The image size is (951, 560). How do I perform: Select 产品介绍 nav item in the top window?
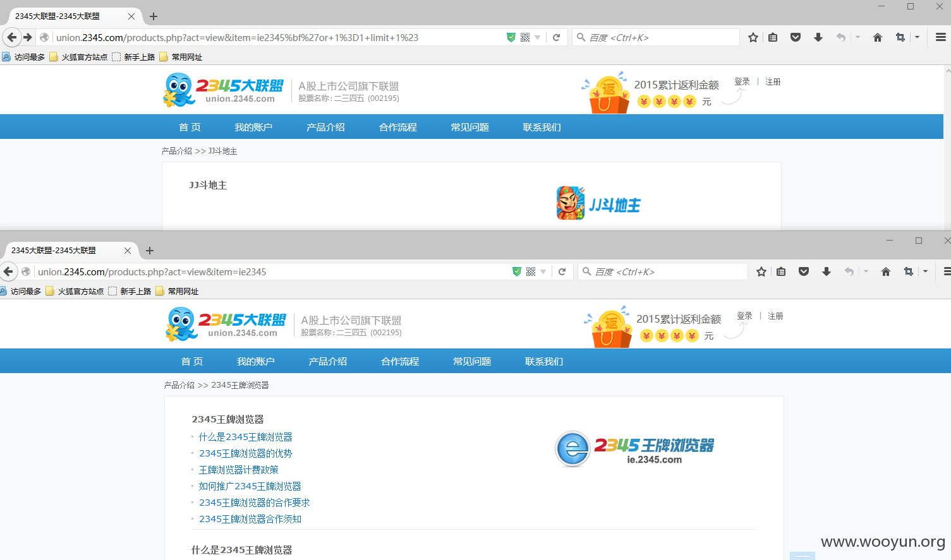[x=325, y=127]
